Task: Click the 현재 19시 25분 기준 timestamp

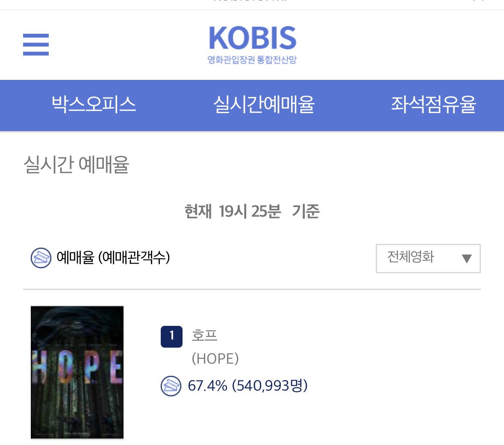Action: point(252,211)
